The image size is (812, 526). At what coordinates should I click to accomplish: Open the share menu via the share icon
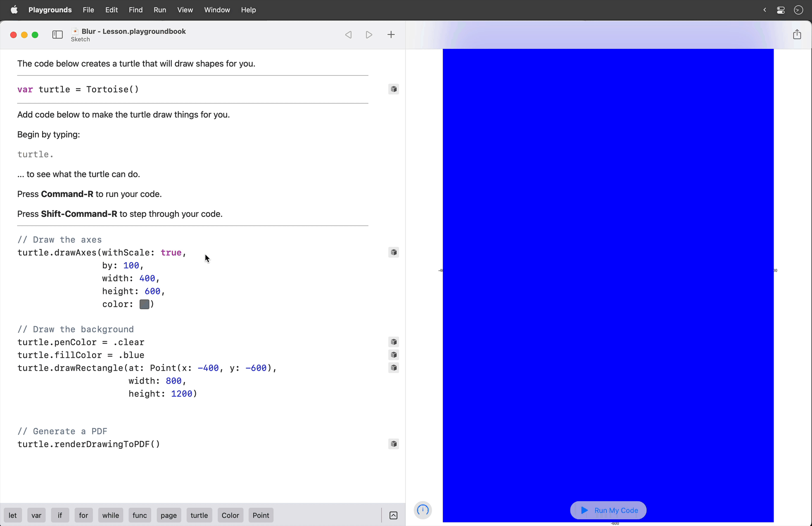point(797,34)
